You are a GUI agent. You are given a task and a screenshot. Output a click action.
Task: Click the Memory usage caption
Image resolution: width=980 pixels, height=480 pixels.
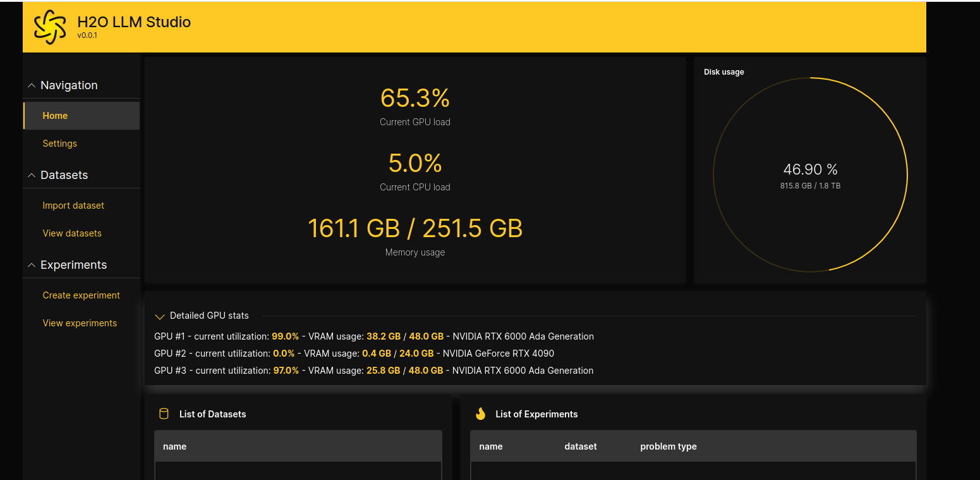click(415, 252)
